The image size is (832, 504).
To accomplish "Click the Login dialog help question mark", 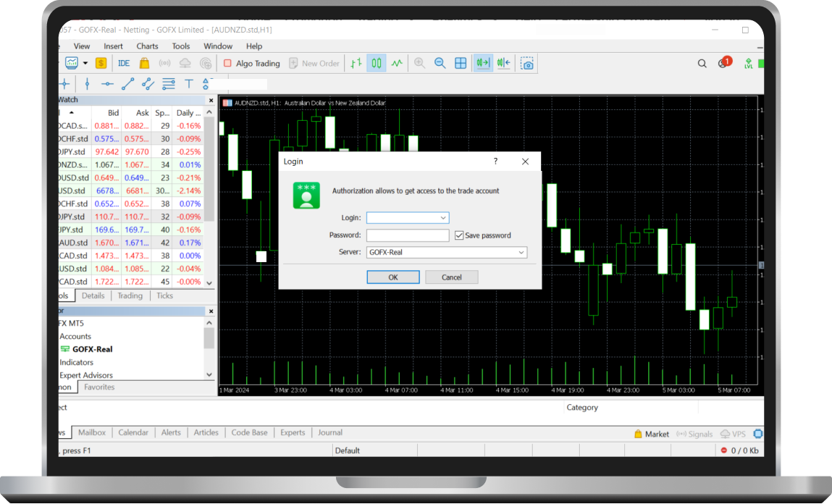I will [x=495, y=161].
